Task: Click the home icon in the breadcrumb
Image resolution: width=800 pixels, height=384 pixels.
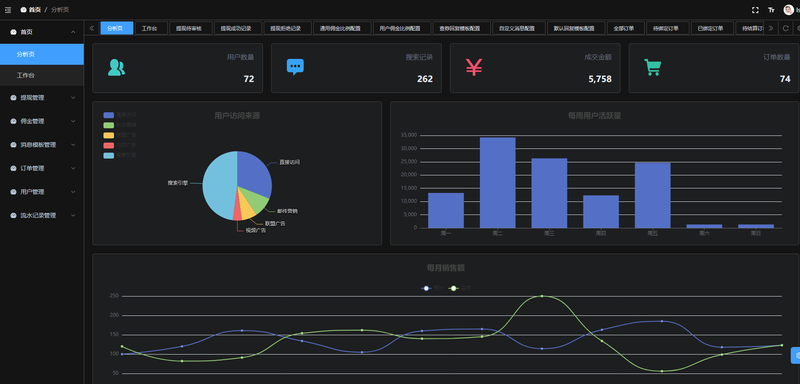Action: click(23, 10)
